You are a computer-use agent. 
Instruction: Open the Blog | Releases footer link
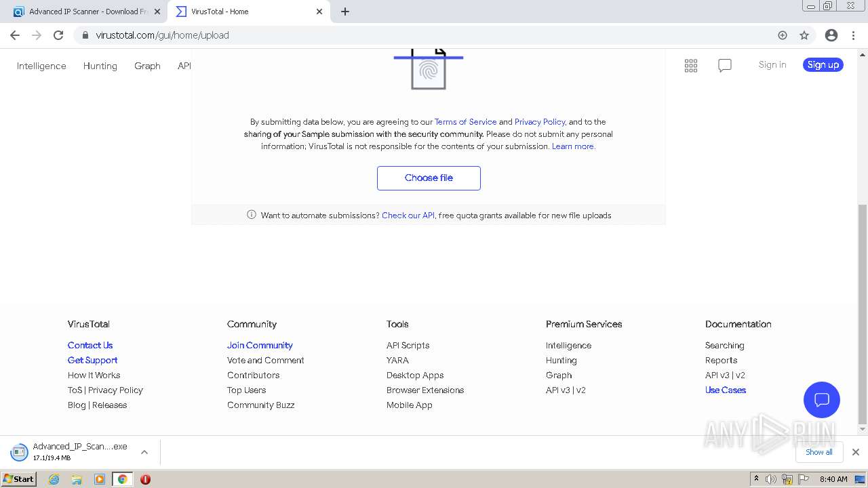[97, 405]
